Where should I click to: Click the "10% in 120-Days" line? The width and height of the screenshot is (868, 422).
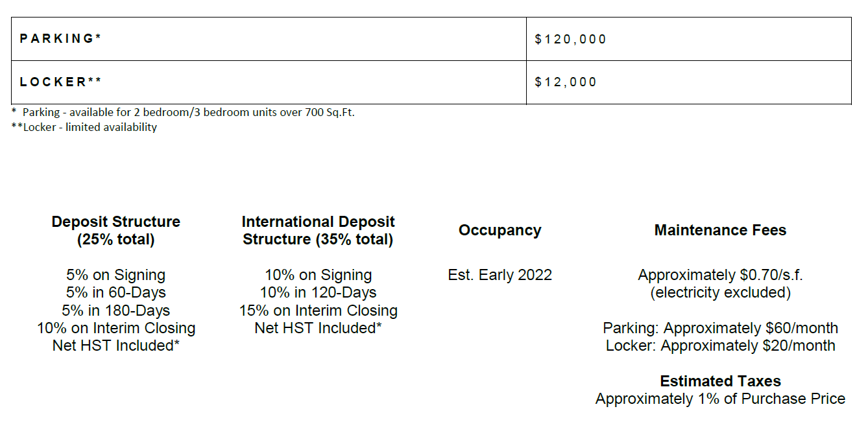[x=318, y=292]
